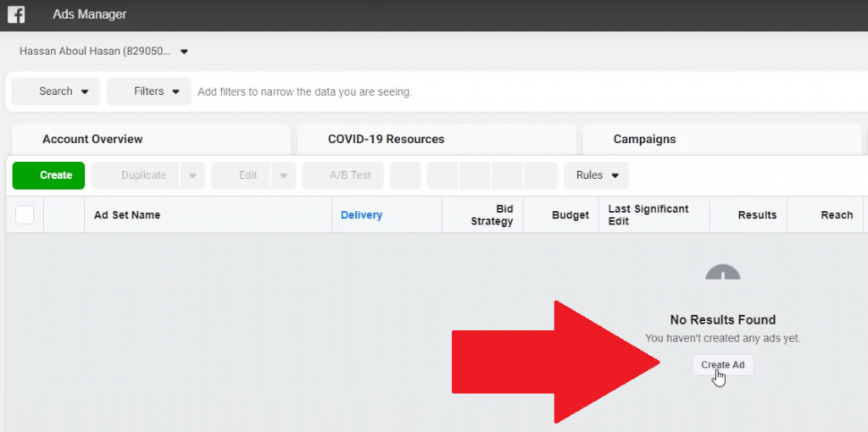Click the green Create button
This screenshot has width=868, height=432.
tap(48, 175)
